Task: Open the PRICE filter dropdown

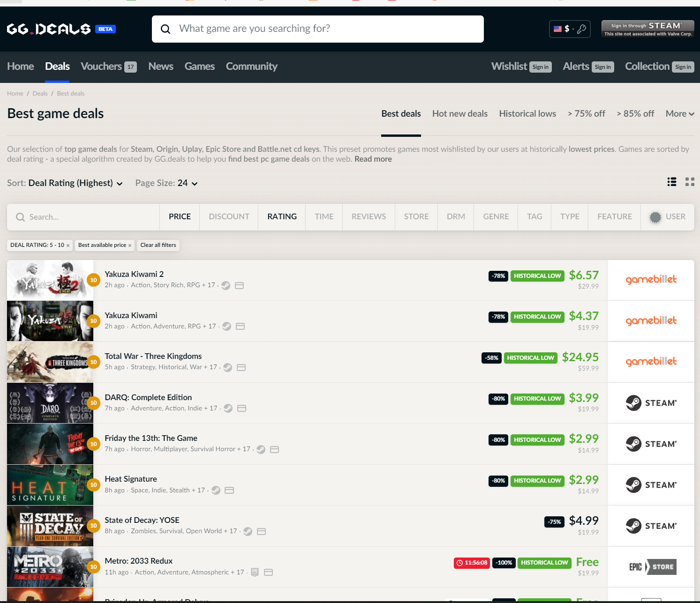Action: [180, 217]
